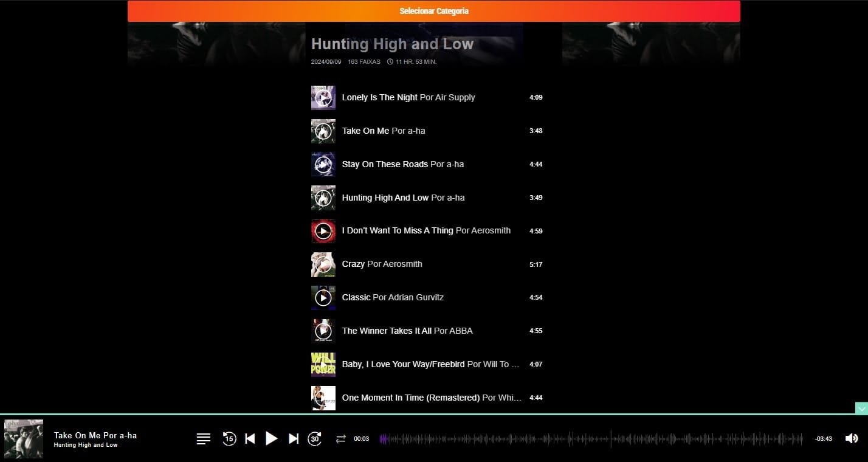Toggle repeat mode
Screen dimensions: 868x462
pyautogui.click(x=340, y=439)
